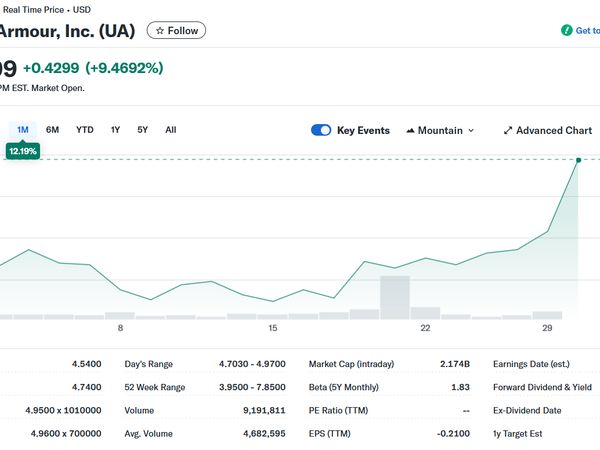The height and width of the screenshot is (450, 600).
Task: Choose the YTD time range
Action: tap(85, 130)
